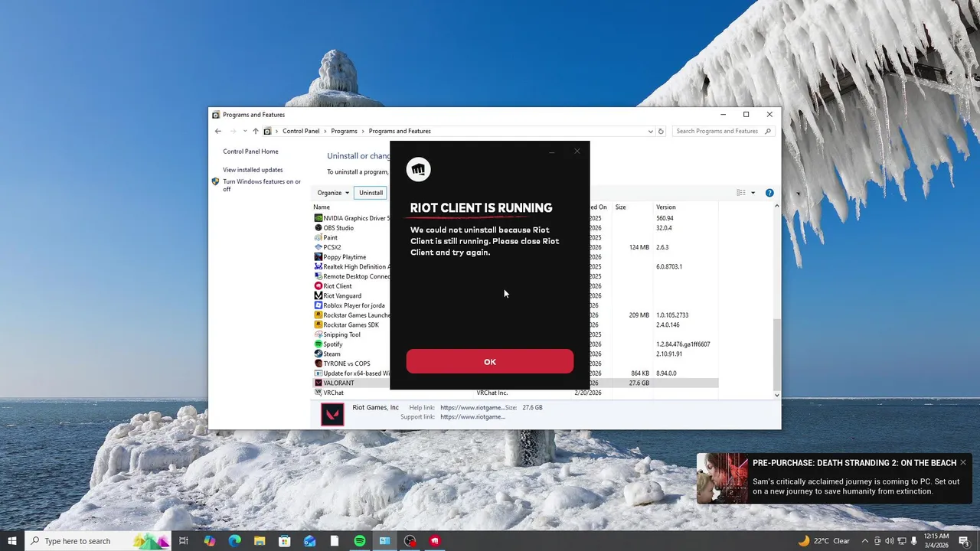The width and height of the screenshot is (980, 551).
Task: Sort by the Version column header
Action: [x=666, y=207]
